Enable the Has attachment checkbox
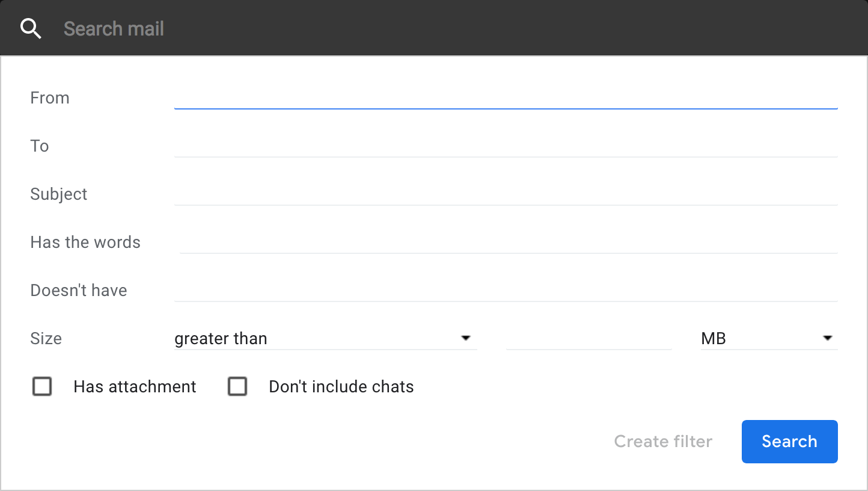This screenshot has height=491, width=868. coord(42,386)
